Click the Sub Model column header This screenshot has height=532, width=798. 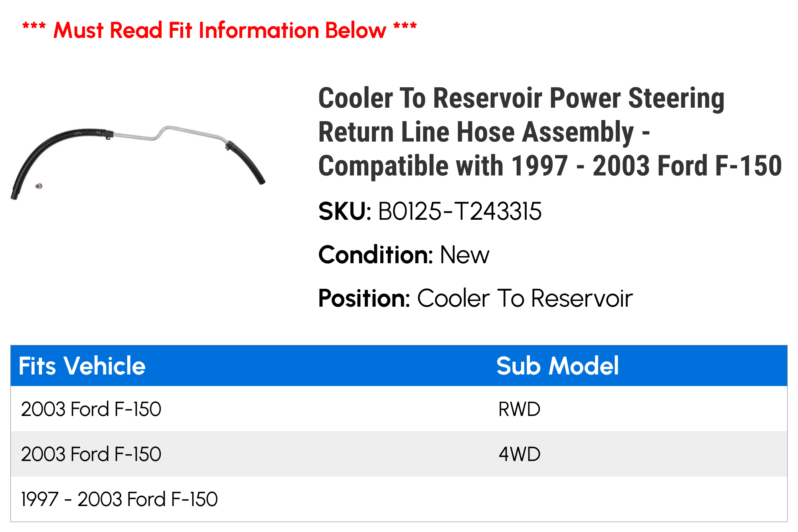click(x=557, y=366)
